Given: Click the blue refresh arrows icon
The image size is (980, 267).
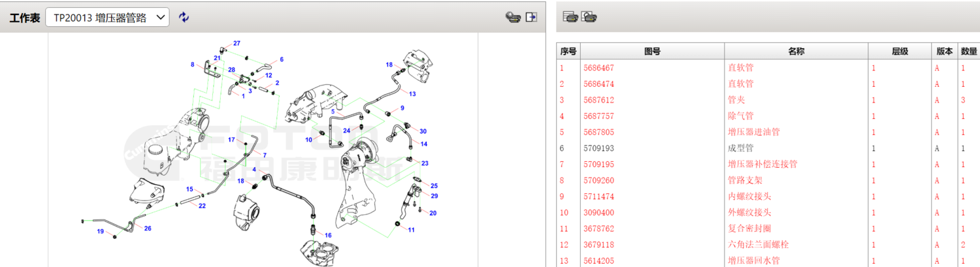Looking at the screenshot, I should pos(184,18).
